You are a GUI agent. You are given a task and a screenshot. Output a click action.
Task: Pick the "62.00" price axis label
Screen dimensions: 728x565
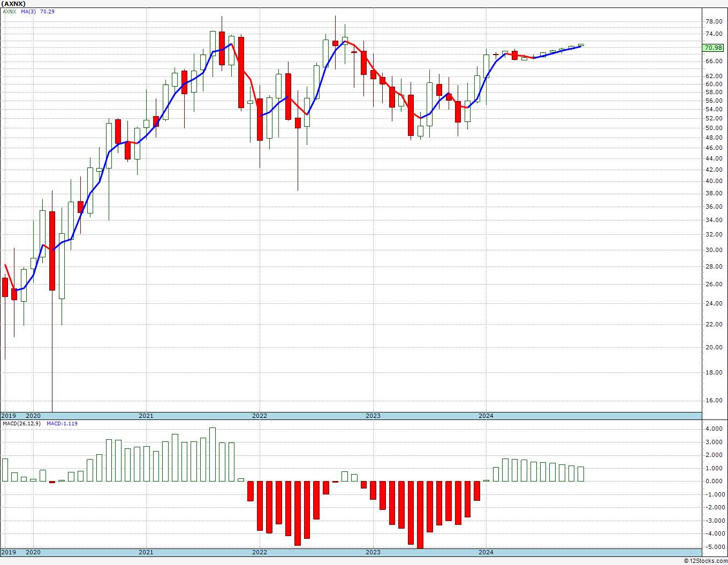(714, 76)
